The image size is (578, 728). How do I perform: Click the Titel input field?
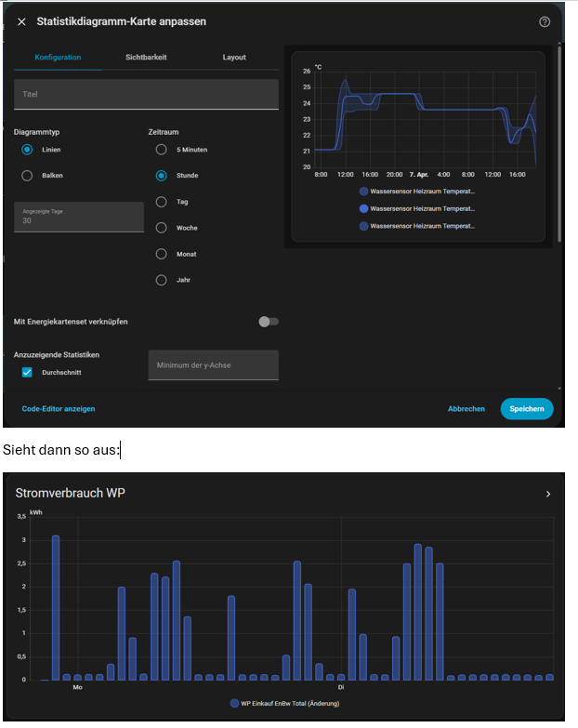pos(146,95)
